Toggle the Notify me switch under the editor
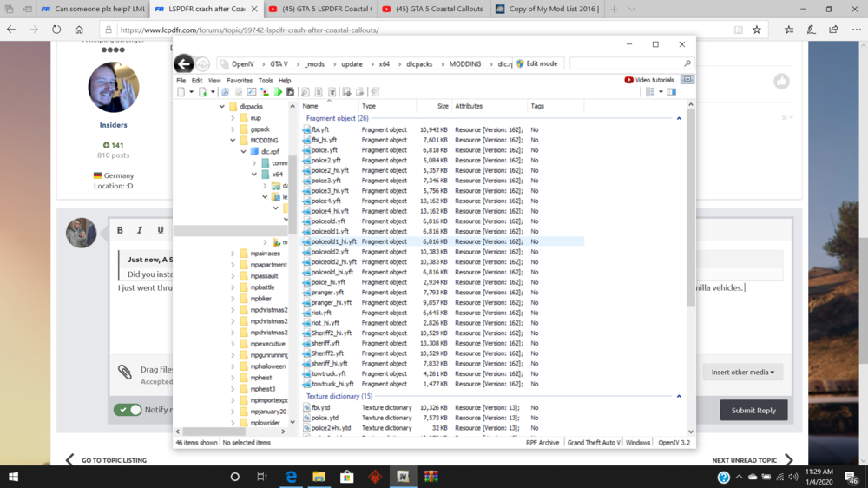 [128, 410]
